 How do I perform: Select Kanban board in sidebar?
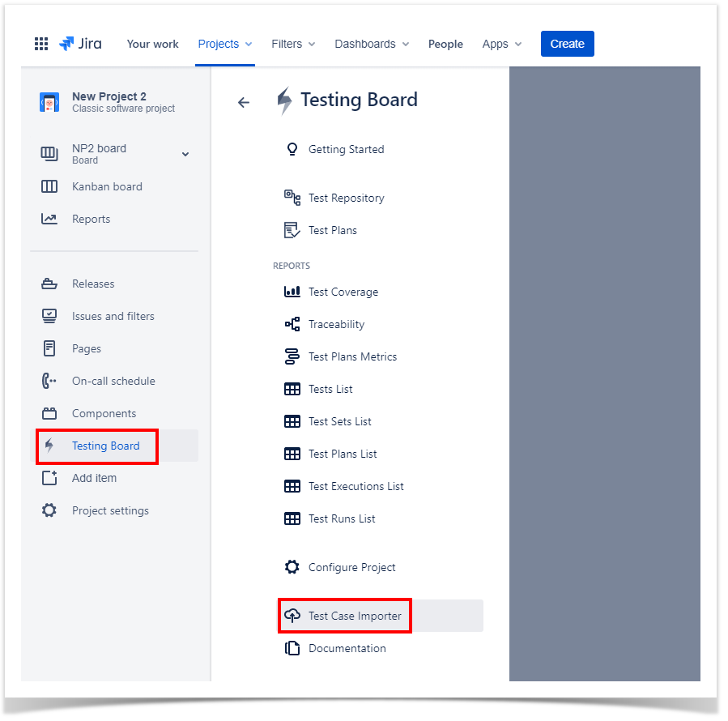(x=107, y=186)
